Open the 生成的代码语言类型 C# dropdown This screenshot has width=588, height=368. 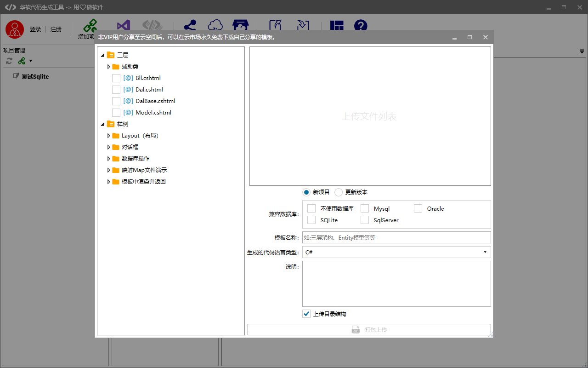(x=396, y=252)
